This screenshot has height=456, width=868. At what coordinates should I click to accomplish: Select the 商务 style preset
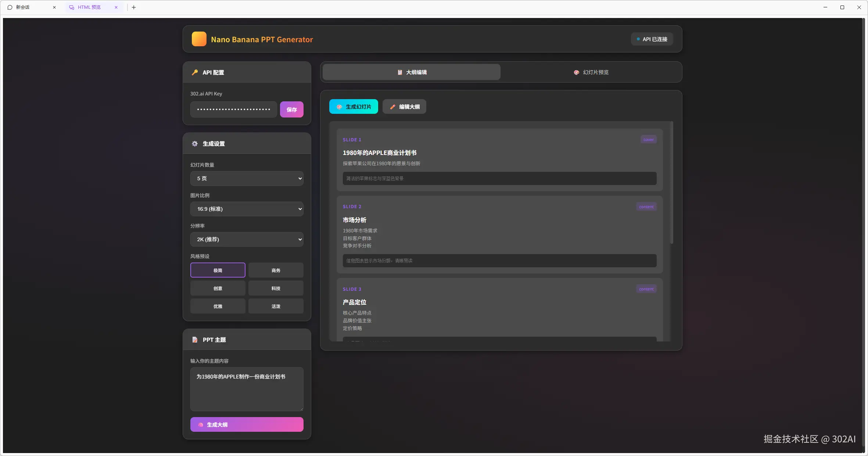(x=276, y=270)
